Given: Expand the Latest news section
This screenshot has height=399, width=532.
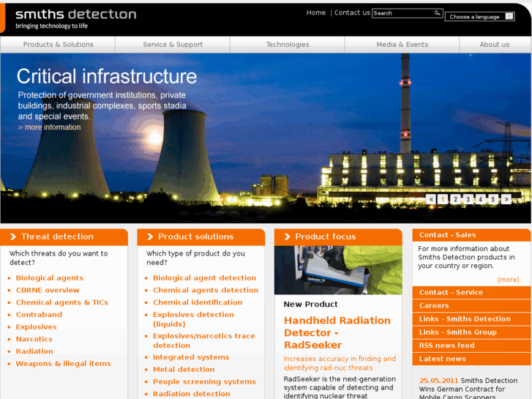Looking at the screenshot, I should [x=471, y=359].
